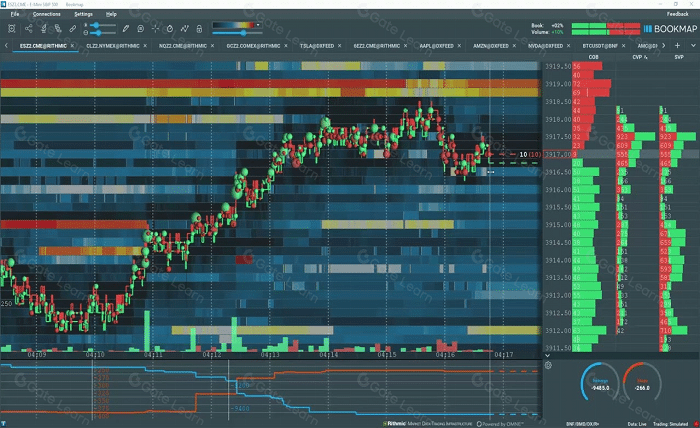Viewport: 700px width, 428px height.
Task: Click the single link toolbar icon
Action: (x=73, y=29)
